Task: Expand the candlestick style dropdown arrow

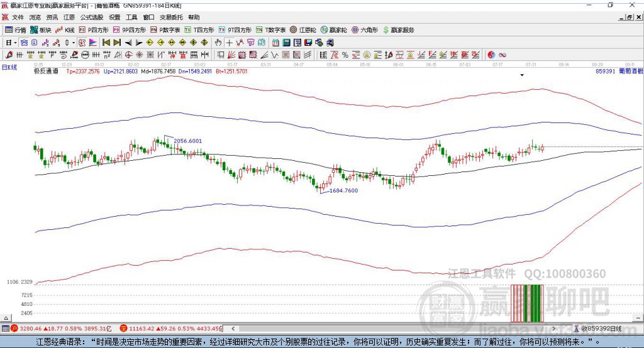Action: point(74,43)
